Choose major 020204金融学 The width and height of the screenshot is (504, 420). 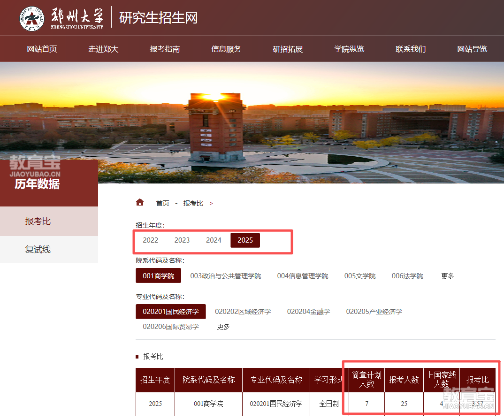click(308, 312)
